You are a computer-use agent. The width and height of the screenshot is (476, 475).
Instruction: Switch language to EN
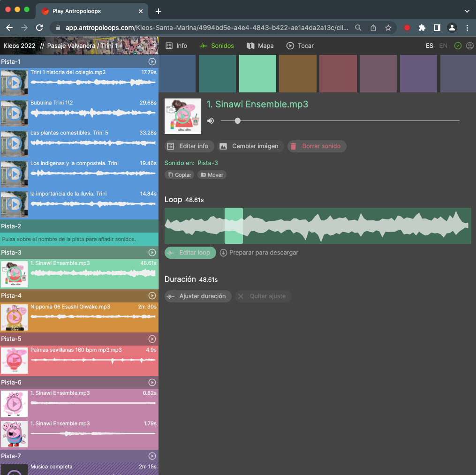coord(443,46)
